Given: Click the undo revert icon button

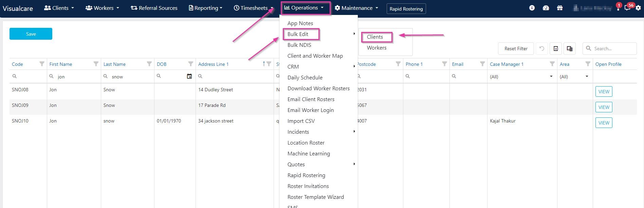Looking at the screenshot, I should pos(542,49).
